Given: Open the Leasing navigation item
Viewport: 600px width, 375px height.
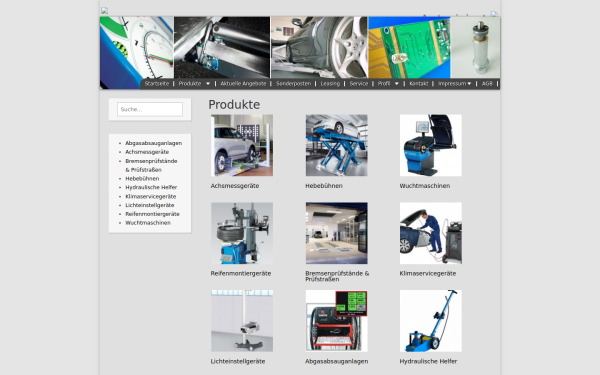Looking at the screenshot, I should (x=330, y=83).
